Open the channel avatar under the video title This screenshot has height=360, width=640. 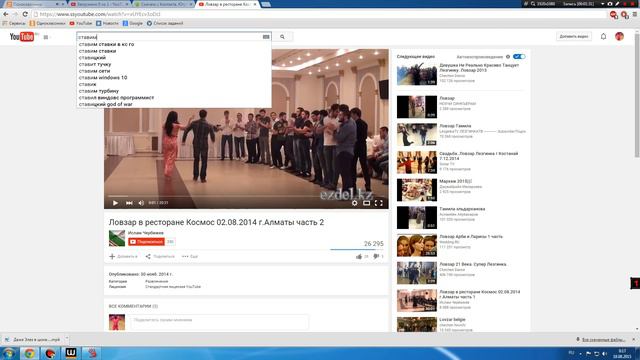click(117, 238)
